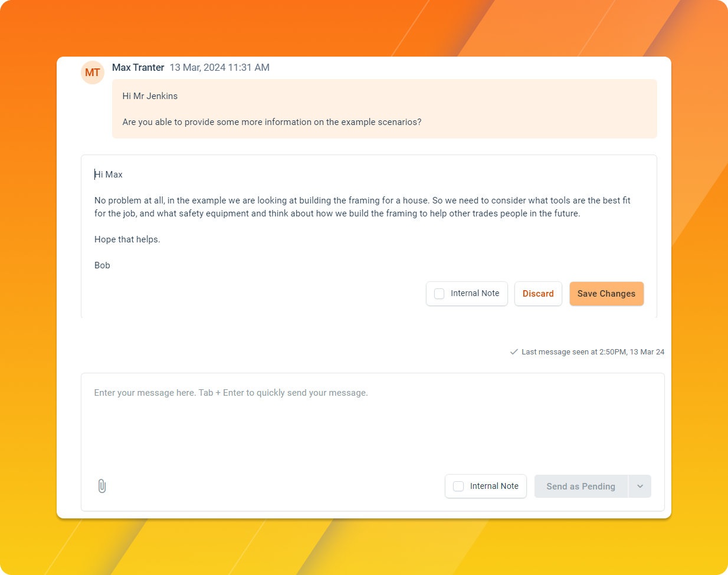Click the MT avatar of Max Tranter
728x575 pixels.
(93, 73)
